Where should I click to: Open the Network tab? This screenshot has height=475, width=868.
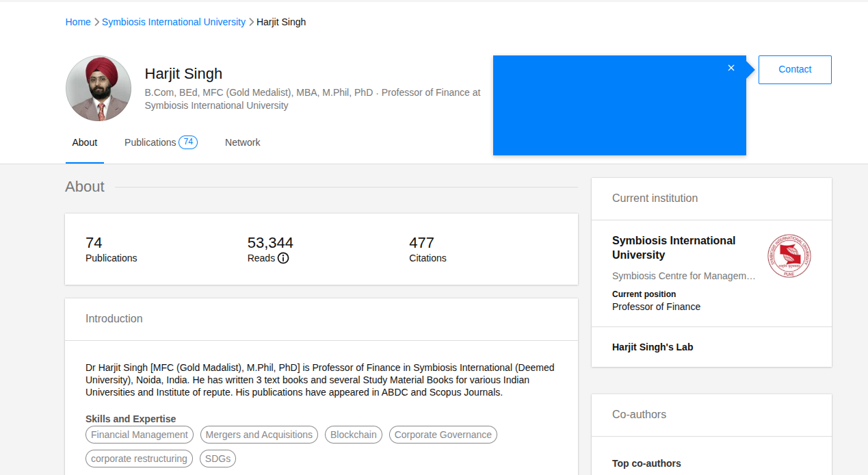point(243,142)
